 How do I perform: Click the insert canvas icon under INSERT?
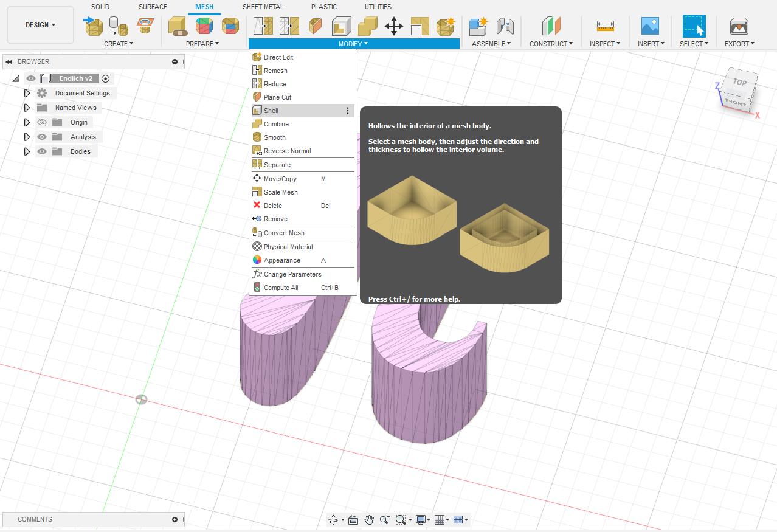pyautogui.click(x=650, y=27)
